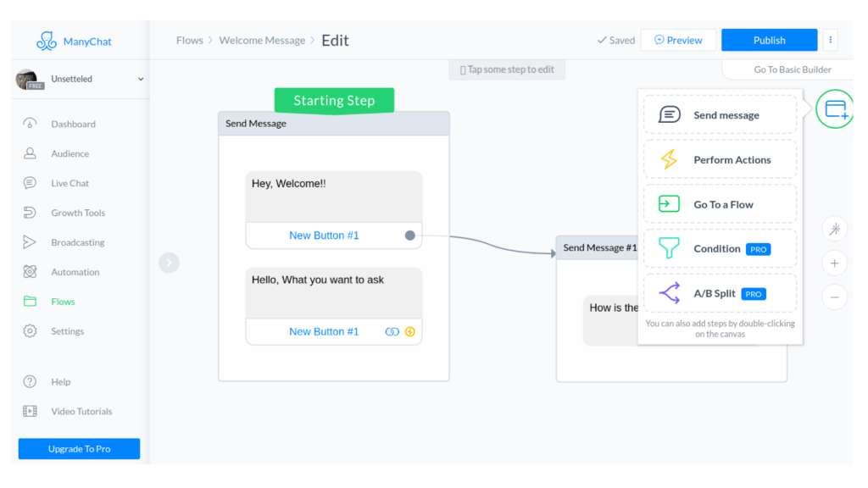This screenshot has width=868, height=488.
Task: Click the How is the message bubble
Action: coord(610,321)
